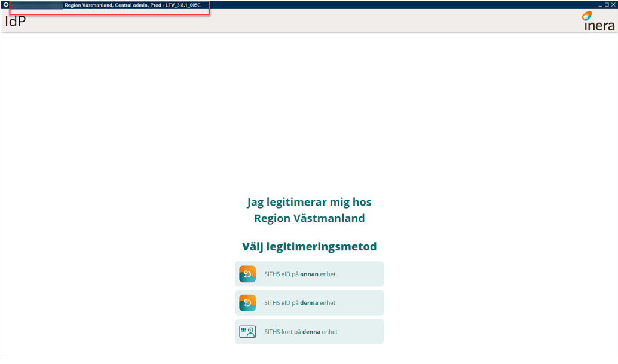
Task: Select the SITHS eID key icon beside annan enhet
Action: pos(247,274)
